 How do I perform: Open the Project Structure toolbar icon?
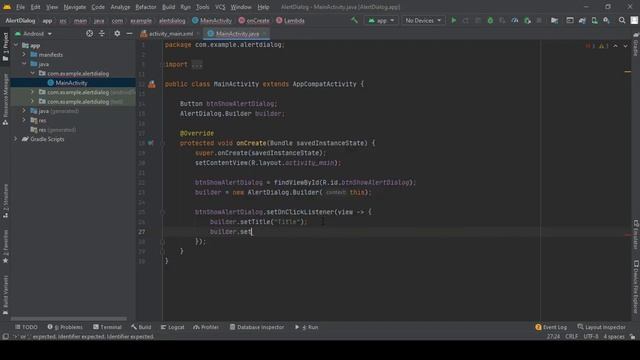click(554, 20)
